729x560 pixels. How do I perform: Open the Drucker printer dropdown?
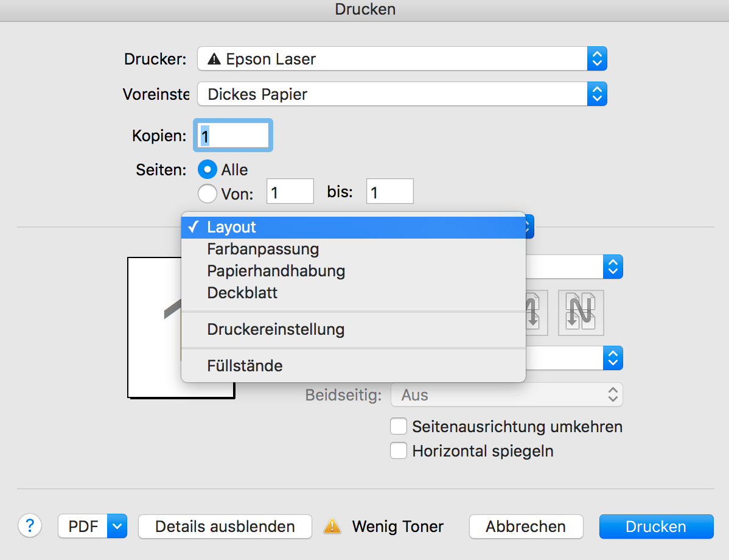tap(402, 59)
